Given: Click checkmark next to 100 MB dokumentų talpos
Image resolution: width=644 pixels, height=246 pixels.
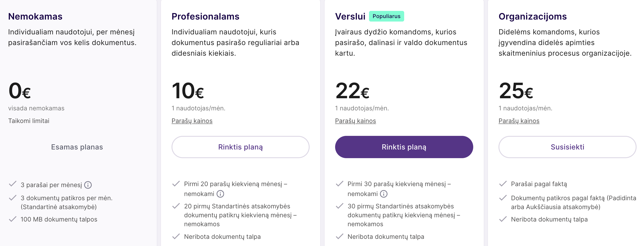Looking at the screenshot, I should point(13,219).
